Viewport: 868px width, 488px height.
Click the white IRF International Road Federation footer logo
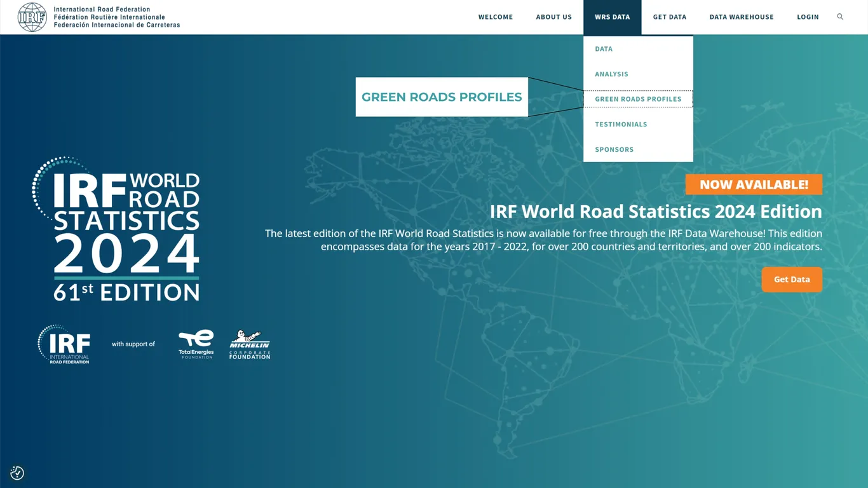click(x=64, y=344)
